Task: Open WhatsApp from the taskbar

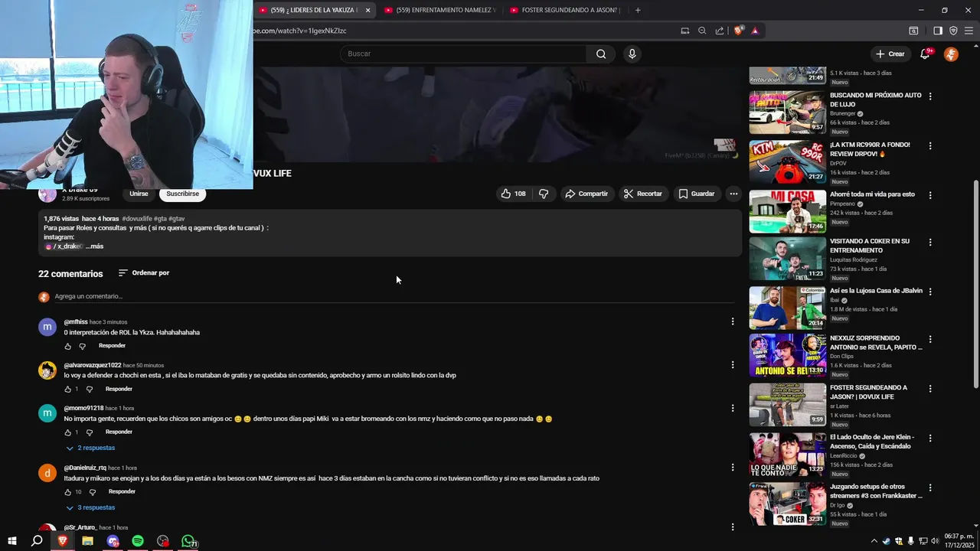Action: point(188,541)
